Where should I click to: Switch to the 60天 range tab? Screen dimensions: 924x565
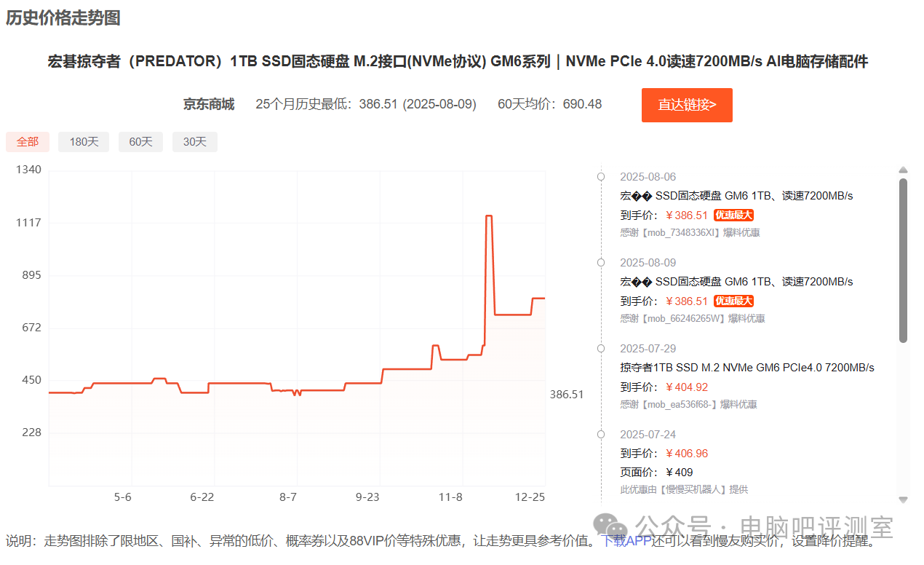[x=141, y=142]
